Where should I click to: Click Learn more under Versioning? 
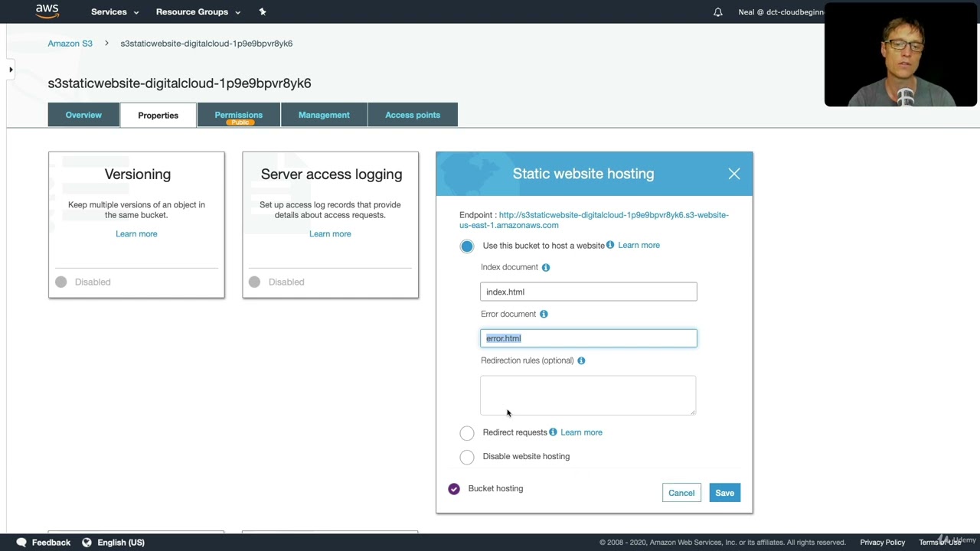point(136,234)
